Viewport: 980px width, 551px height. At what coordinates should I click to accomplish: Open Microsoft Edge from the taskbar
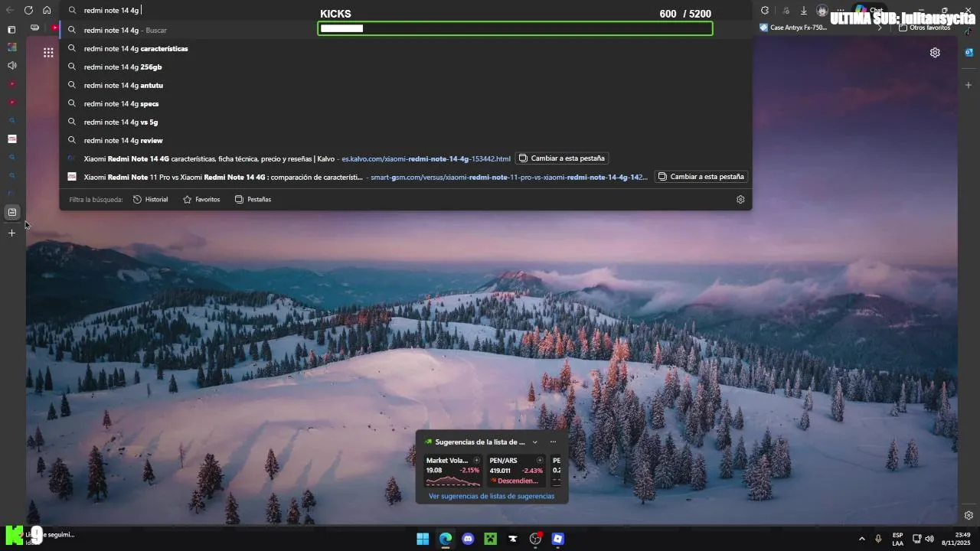(x=446, y=539)
